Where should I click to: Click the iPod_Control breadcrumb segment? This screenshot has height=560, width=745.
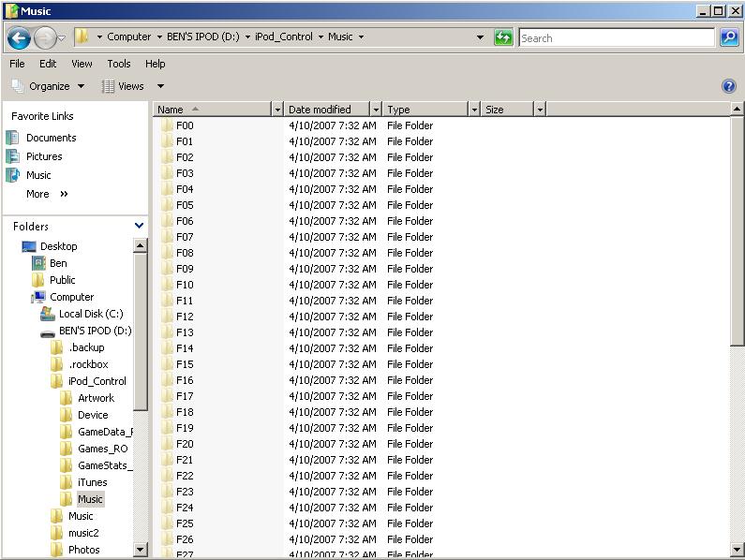284,37
